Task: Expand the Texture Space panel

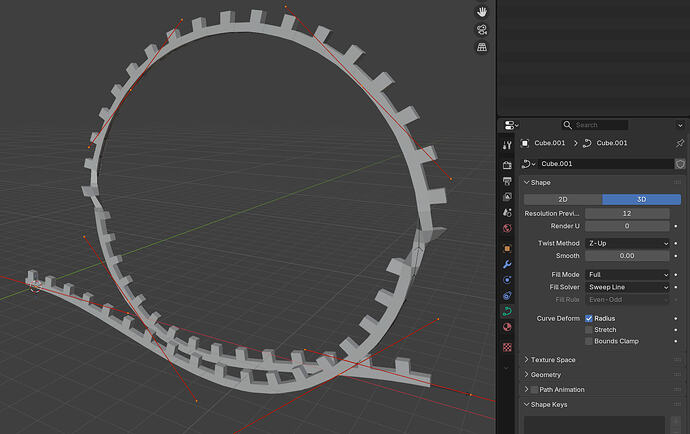Action: tap(552, 359)
